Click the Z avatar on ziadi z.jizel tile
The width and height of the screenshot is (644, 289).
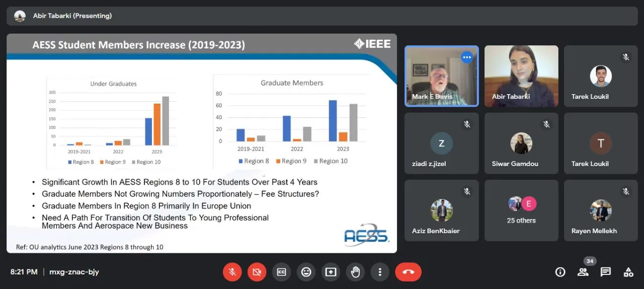pyautogui.click(x=442, y=143)
